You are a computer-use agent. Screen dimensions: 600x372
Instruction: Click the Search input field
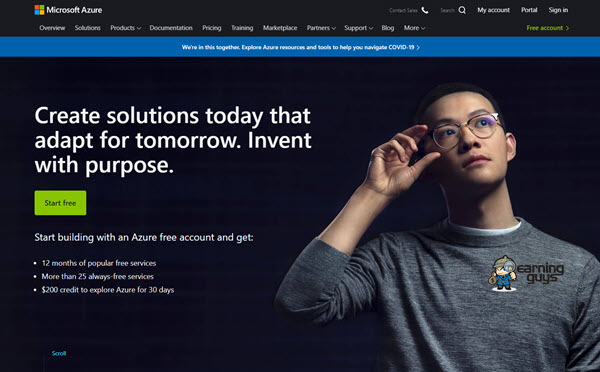(x=447, y=10)
